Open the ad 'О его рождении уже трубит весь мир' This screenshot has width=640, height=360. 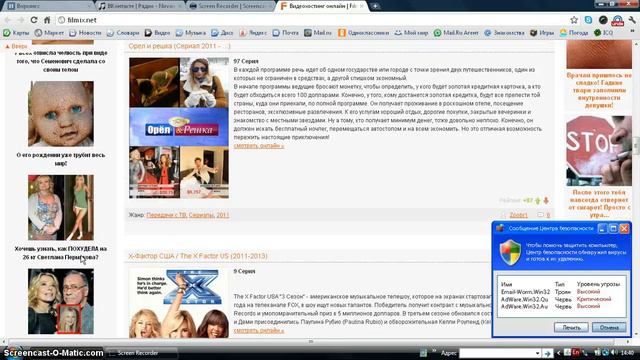[61, 159]
